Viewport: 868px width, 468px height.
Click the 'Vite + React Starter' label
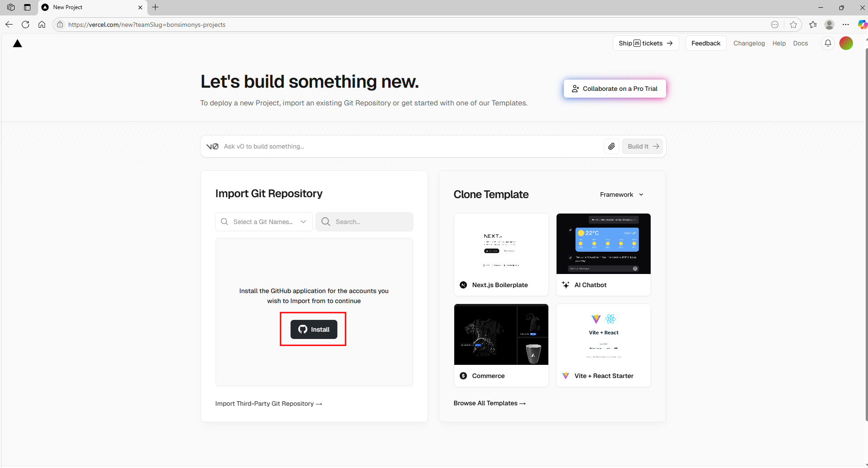coord(604,376)
